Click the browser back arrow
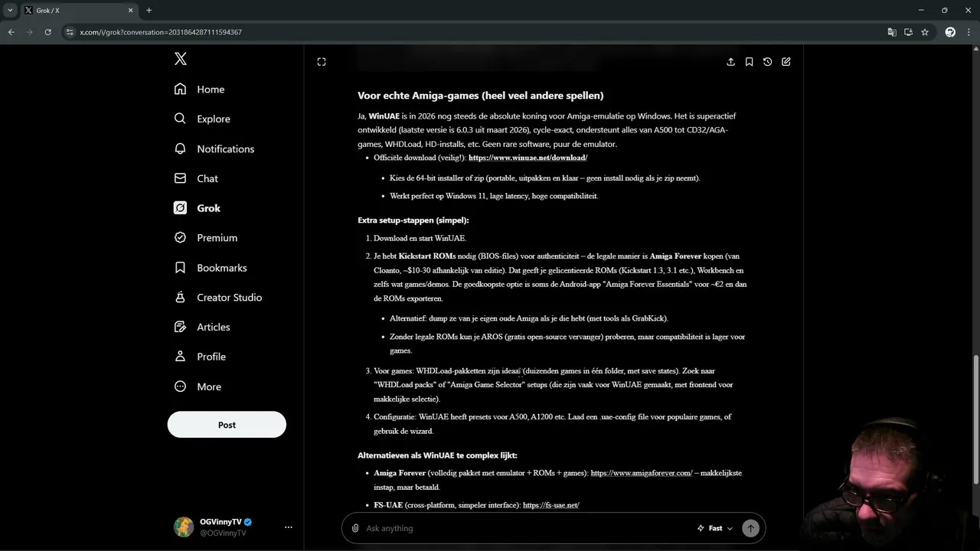The image size is (980, 551). coord(11,32)
